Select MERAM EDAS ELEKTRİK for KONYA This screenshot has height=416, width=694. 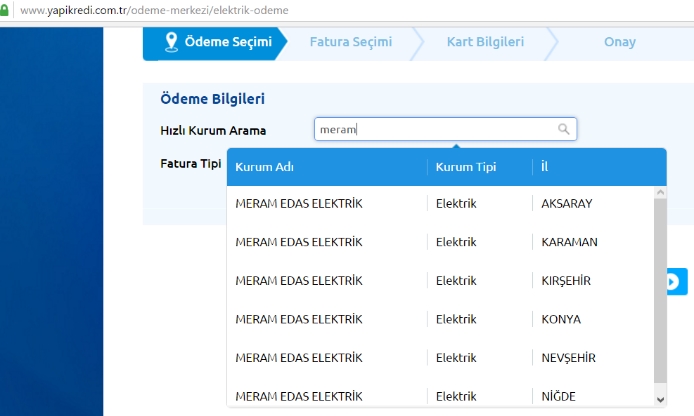pos(440,319)
